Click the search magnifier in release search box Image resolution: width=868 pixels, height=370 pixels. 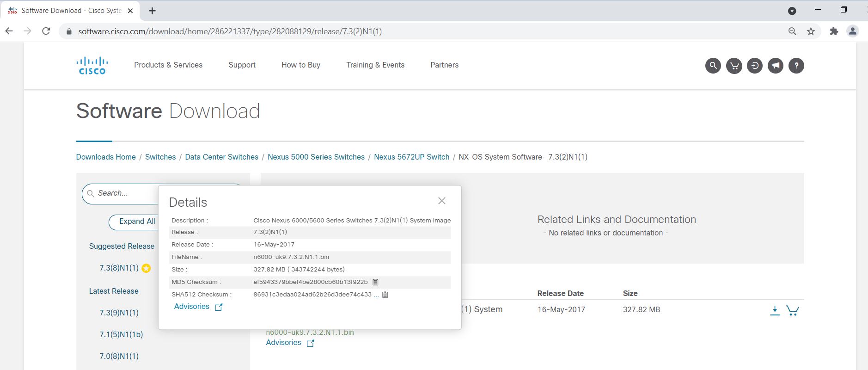pyautogui.click(x=91, y=193)
